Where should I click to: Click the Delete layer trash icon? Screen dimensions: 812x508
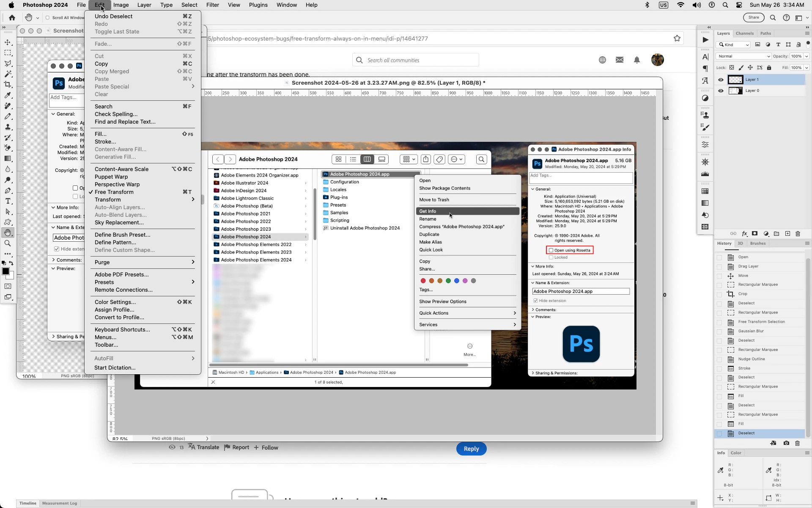tap(798, 234)
